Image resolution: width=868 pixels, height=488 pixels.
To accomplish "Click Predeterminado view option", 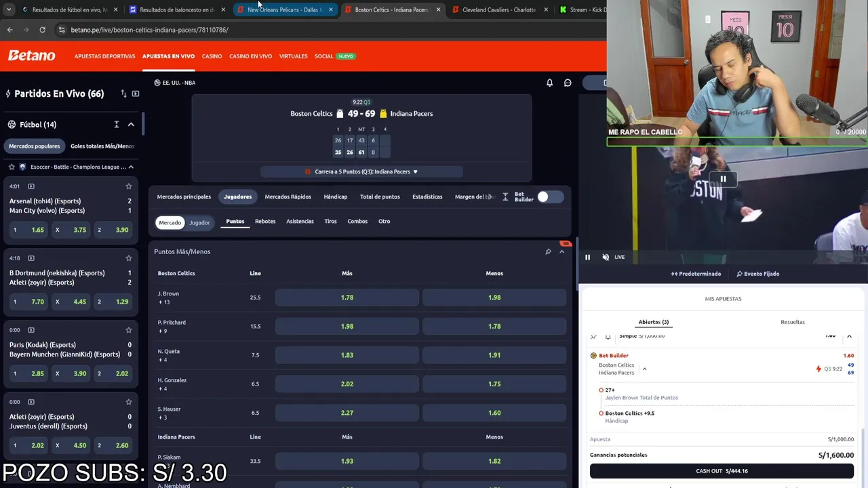I will click(x=696, y=274).
